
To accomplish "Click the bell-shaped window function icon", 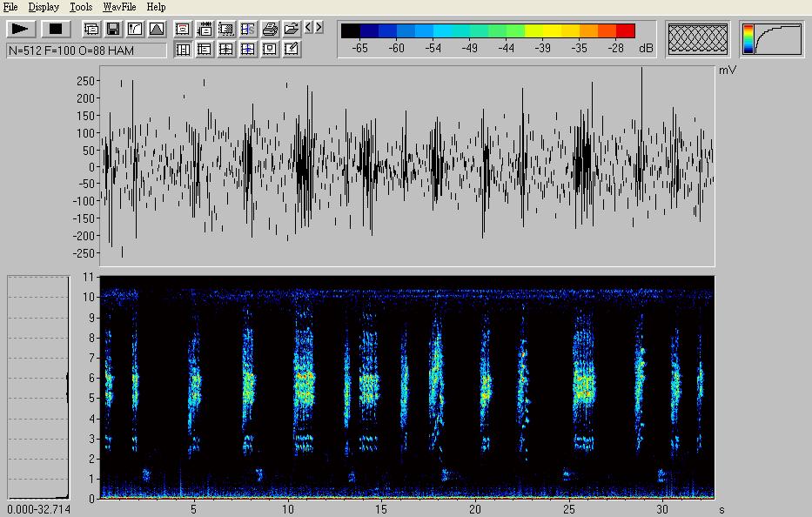I will coord(156,29).
